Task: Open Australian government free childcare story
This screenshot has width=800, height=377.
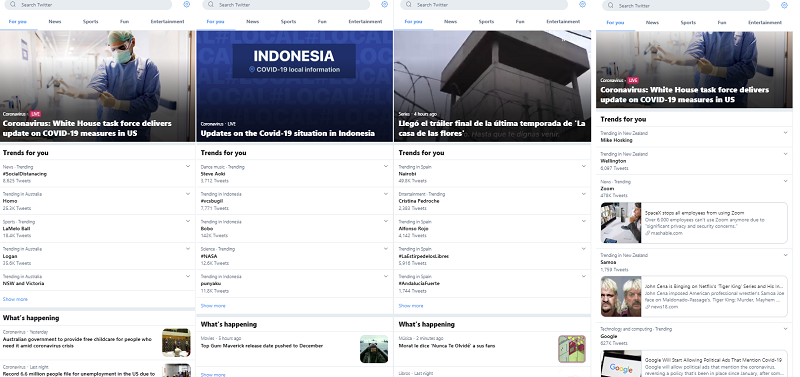Action: (97, 343)
